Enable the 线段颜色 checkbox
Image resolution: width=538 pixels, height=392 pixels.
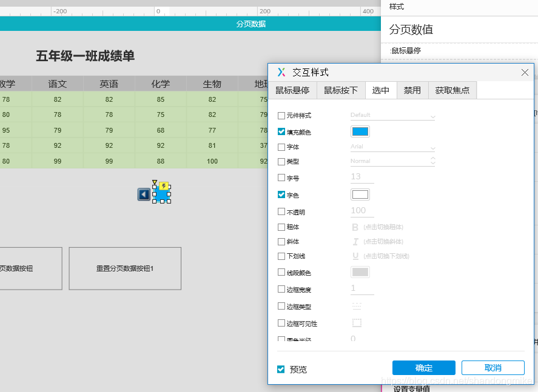tap(281, 272)
